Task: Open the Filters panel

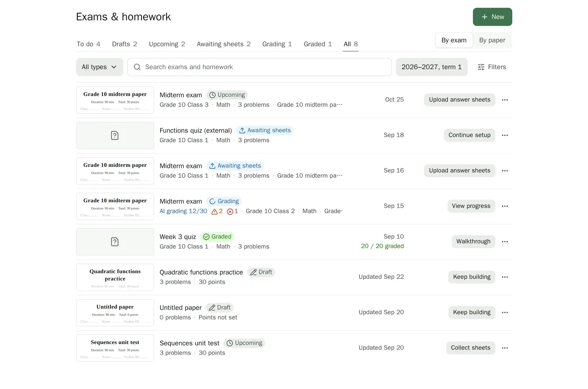Action: pyautogui.click(x=492, y=67)
